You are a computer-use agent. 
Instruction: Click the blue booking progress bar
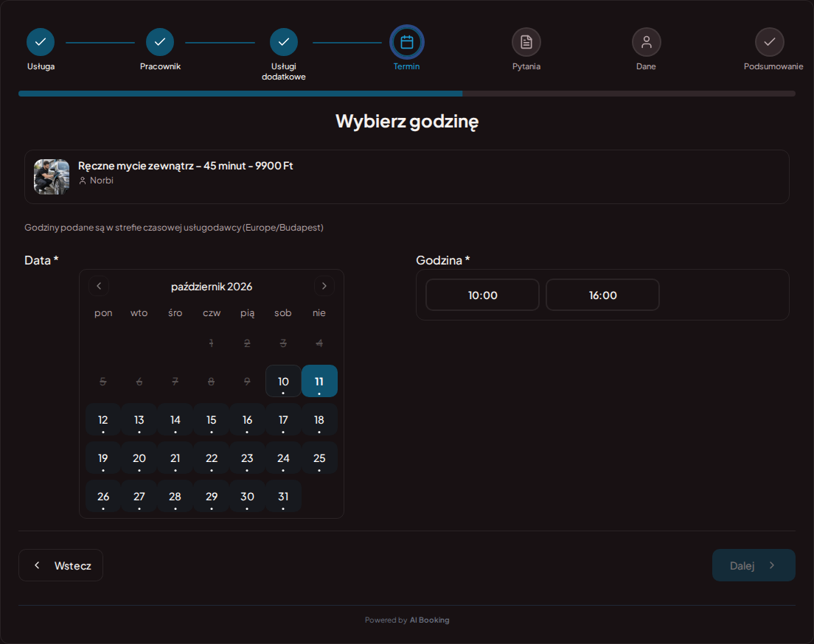point(240,94)
